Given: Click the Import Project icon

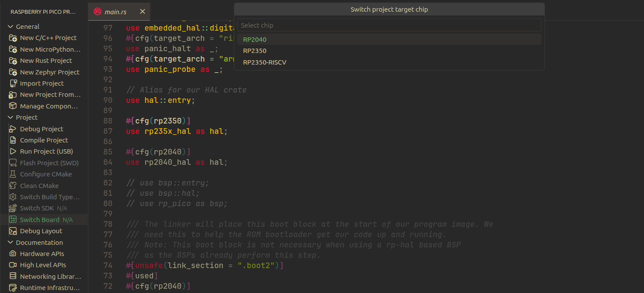Looking at the screenshot, I should tap(13, 83).
